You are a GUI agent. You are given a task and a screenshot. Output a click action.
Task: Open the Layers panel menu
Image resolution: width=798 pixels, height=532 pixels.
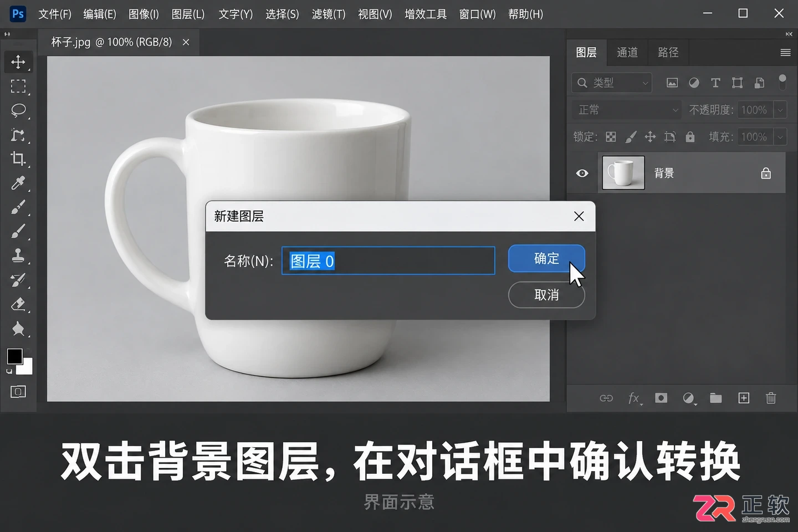tap(785, 53)
